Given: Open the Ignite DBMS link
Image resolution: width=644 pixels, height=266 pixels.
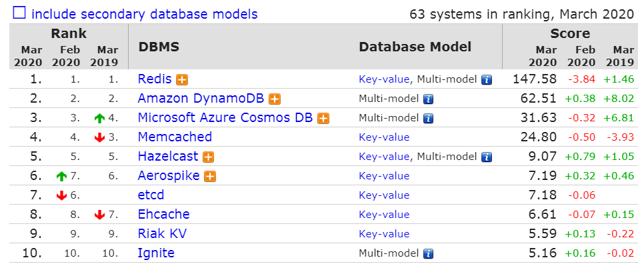Looking at the screenshot, I should pos(156,253).
